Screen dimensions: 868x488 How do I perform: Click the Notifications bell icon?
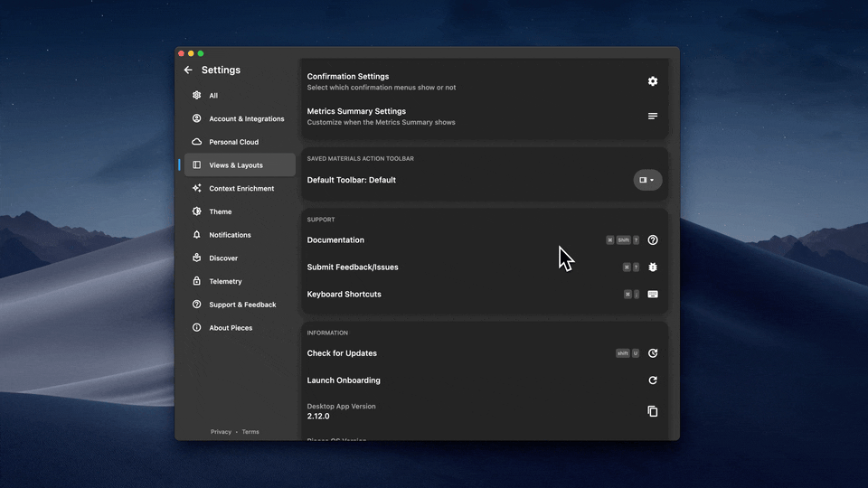coord(196,235)
